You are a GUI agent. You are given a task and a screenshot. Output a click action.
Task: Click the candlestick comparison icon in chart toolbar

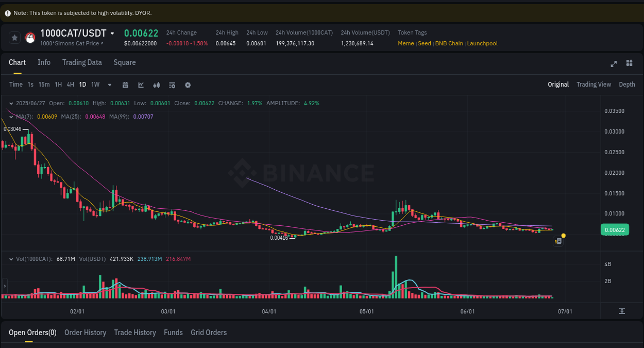click(157, 85)
